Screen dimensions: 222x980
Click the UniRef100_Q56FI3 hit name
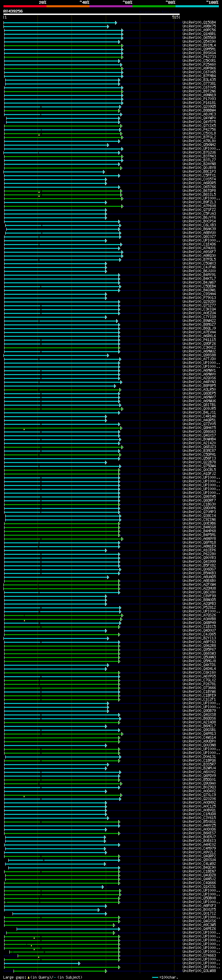point(199,458)
